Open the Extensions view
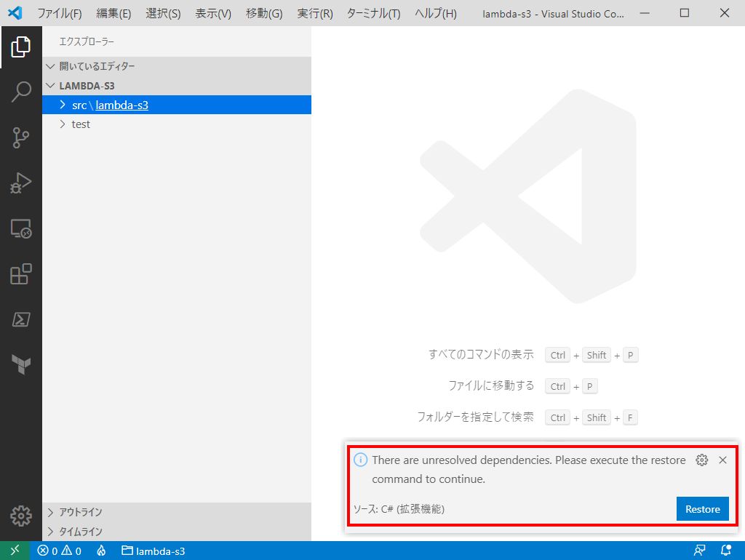The width and height of the screenshot is (745, 560). point(21,274)
